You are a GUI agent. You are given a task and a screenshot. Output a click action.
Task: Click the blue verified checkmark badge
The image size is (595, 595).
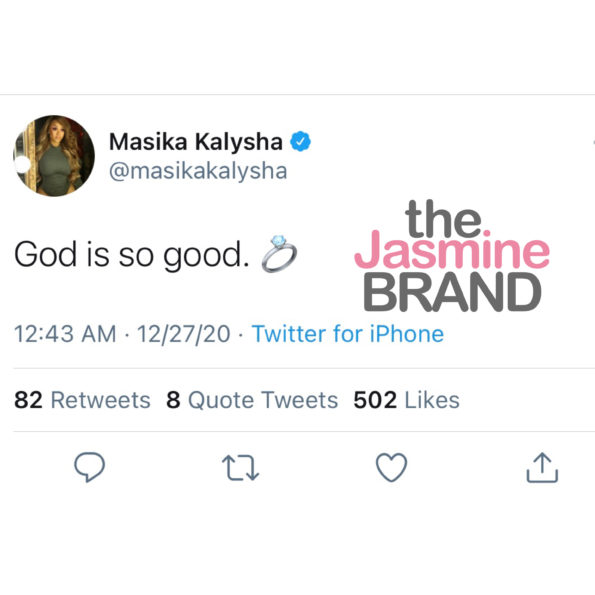[300, 142]
